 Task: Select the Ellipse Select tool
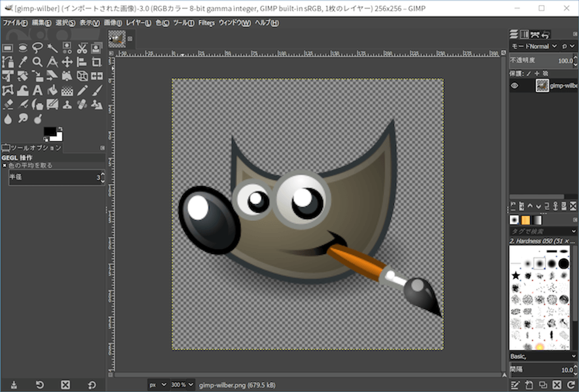[x=23, y=48]
